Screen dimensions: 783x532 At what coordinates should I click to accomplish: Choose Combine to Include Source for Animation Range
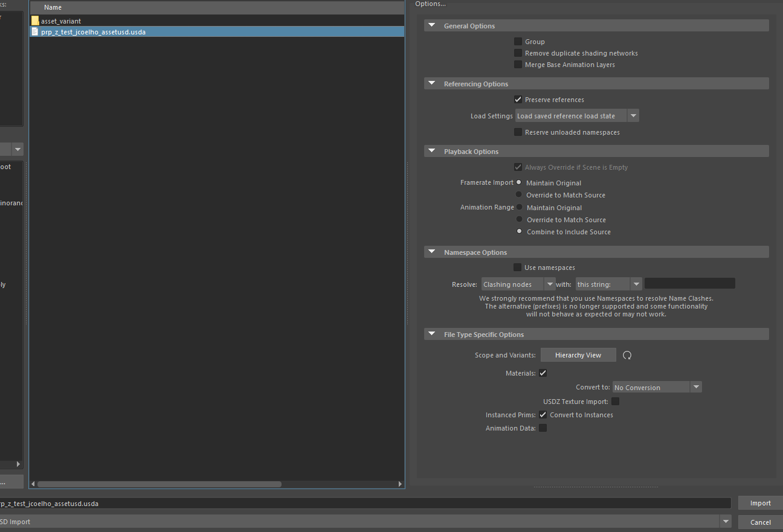click(519, 231)
